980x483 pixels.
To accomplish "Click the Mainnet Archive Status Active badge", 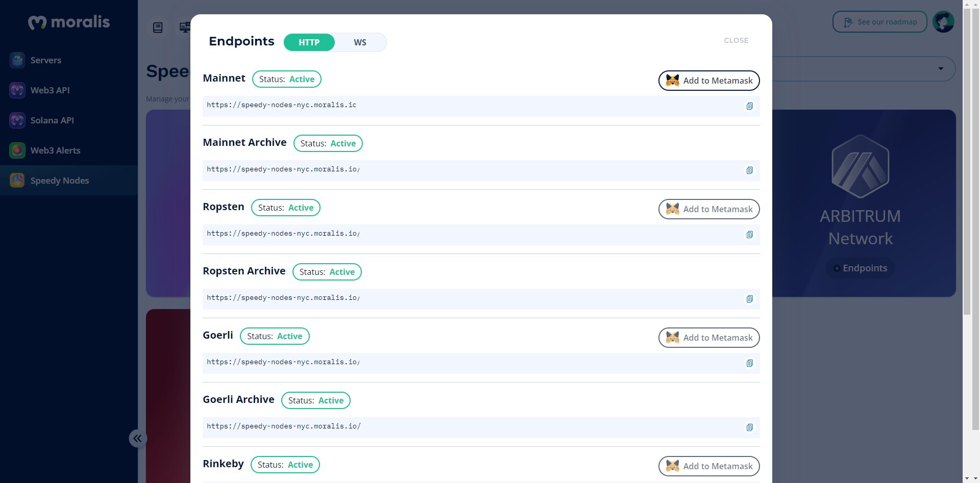I will (328, 143).
